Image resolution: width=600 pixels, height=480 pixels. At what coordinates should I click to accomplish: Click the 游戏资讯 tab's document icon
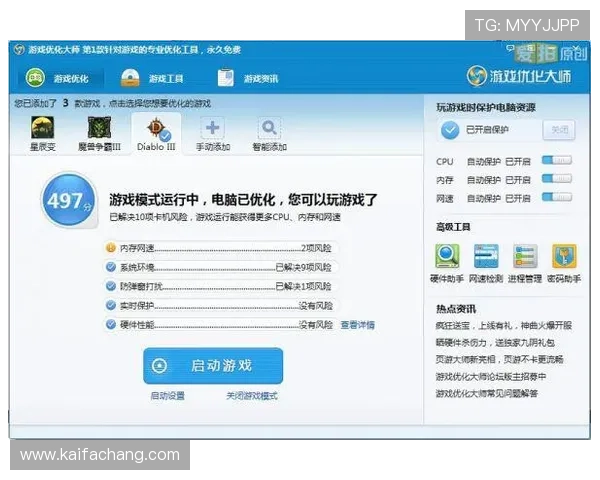tap(225, 77)
